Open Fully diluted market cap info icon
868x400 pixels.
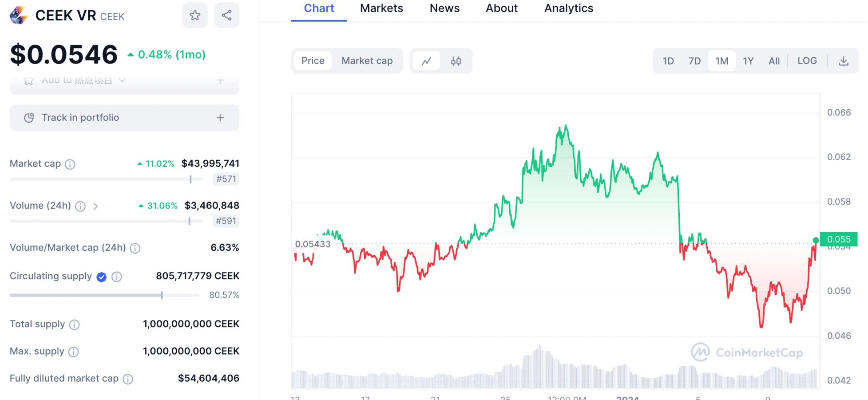[128, 379]
